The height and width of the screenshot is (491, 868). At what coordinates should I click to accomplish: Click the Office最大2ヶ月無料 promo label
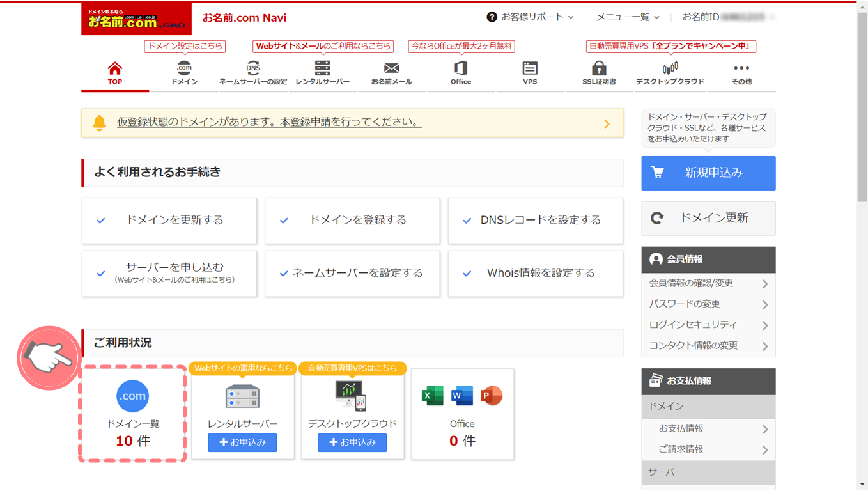461,46
